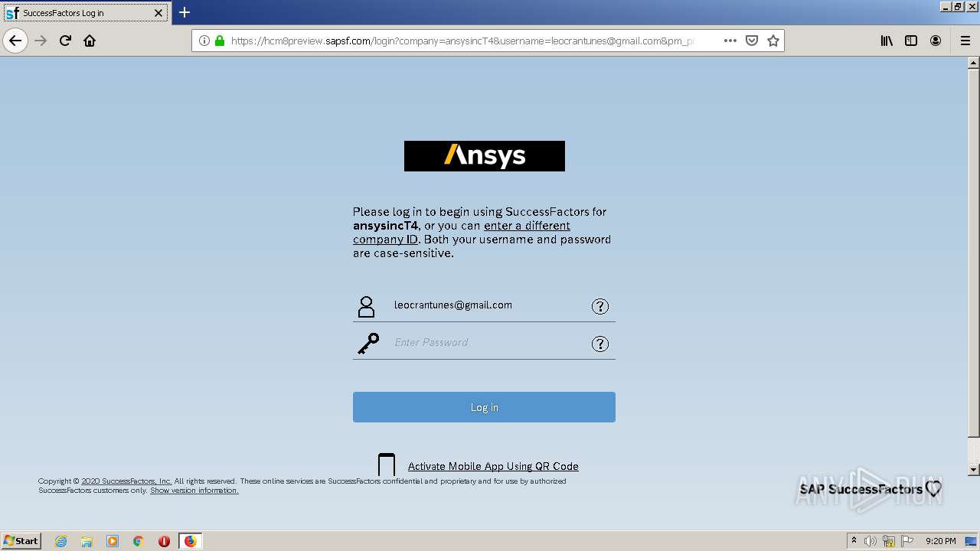Bookmark this page with star icon
Viewport: 980px width, 551px height.
point(773,41)
